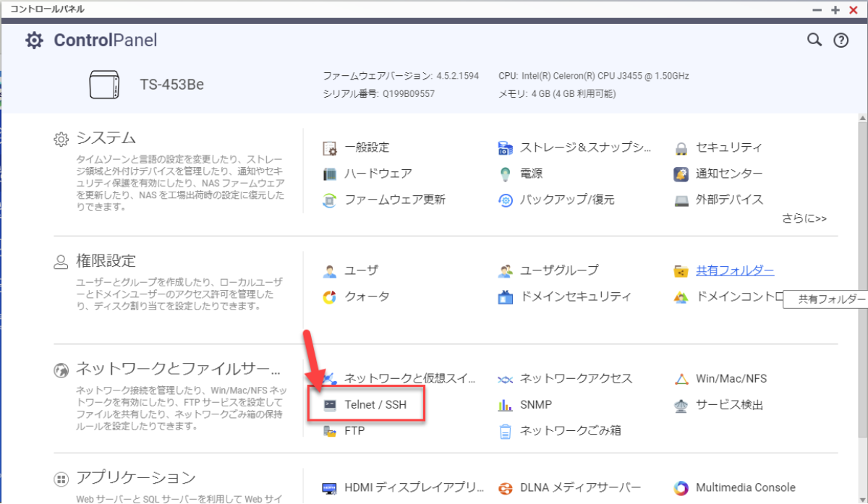
Task: Select the システム section heading
Action: (x=106, y=137)
